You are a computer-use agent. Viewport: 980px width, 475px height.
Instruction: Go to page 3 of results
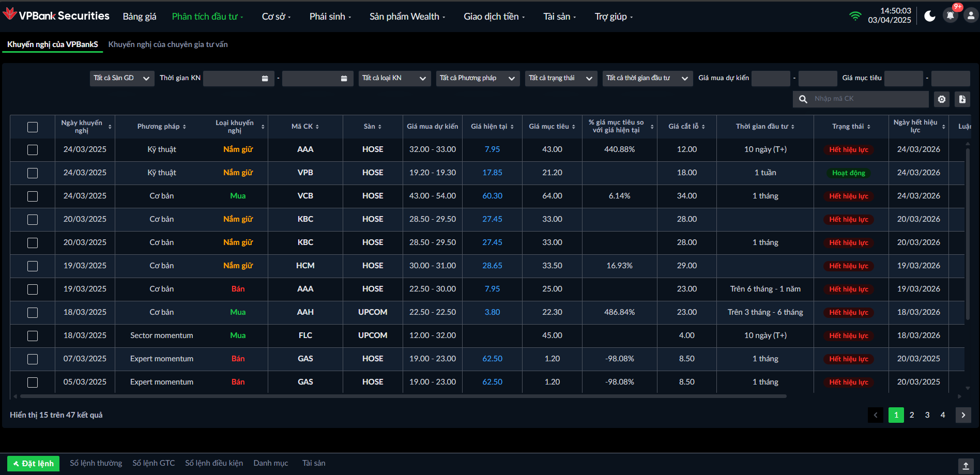(x=927, y=415)
